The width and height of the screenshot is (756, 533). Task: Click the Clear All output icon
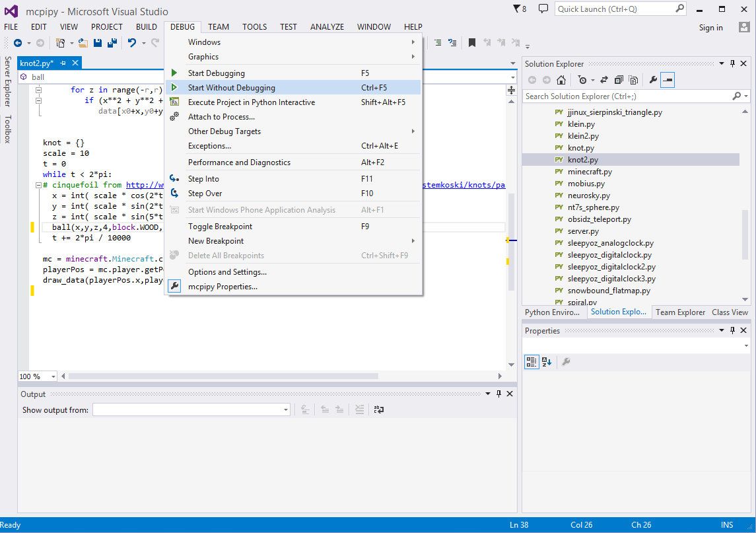pos(359,409)
